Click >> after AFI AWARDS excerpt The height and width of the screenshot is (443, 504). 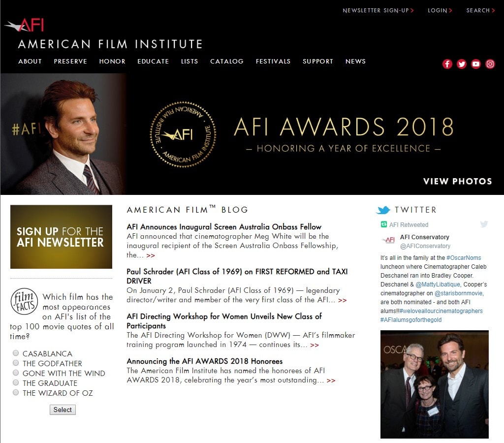coord(331,380)
